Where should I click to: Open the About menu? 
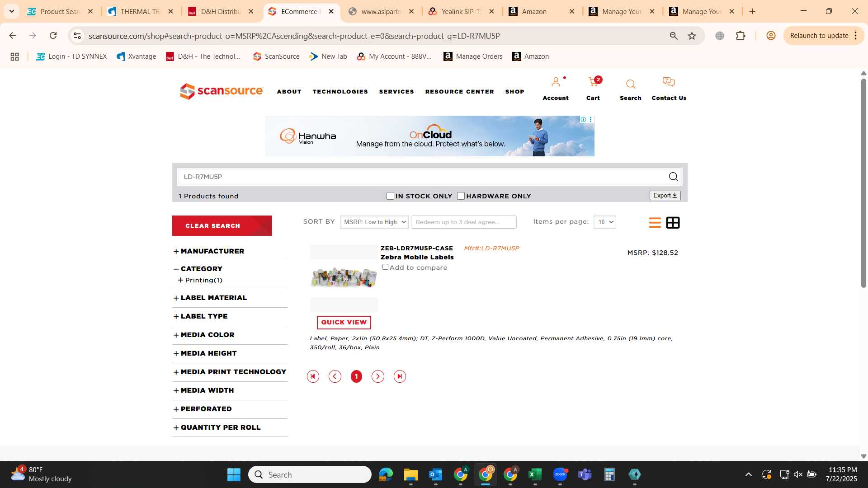pos(289,92)
